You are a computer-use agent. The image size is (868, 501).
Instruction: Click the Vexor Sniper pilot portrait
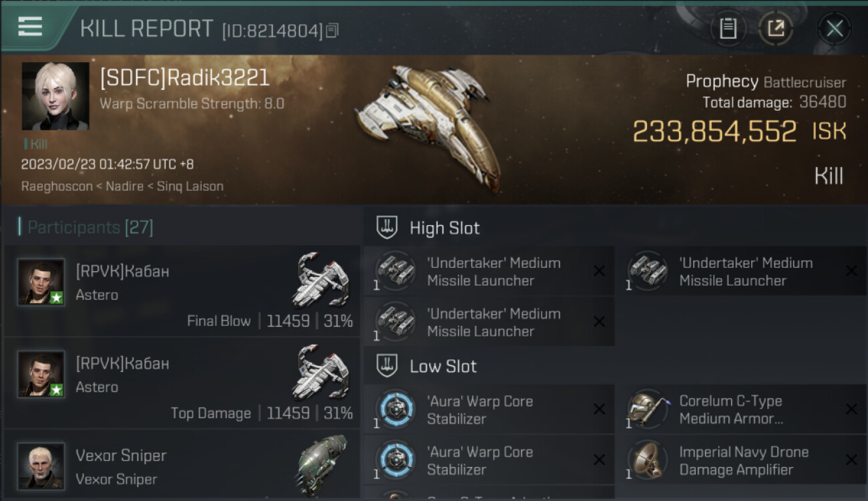tap(41, 466)
